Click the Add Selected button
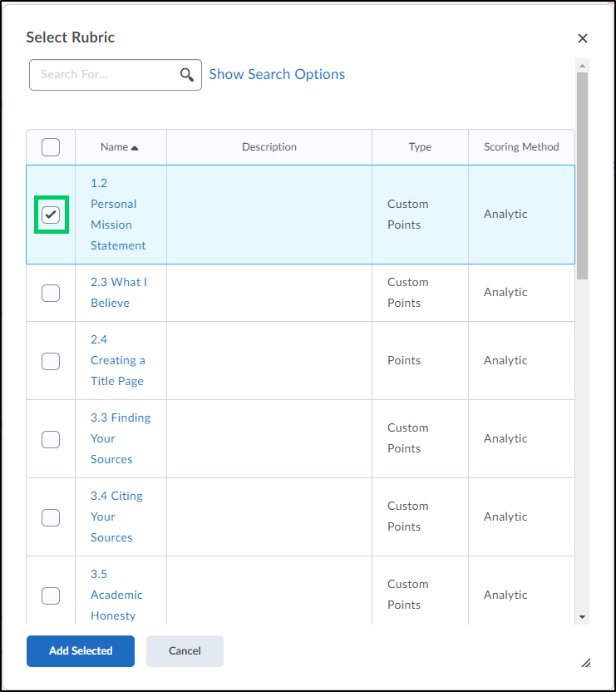 [x=81, y=651]
